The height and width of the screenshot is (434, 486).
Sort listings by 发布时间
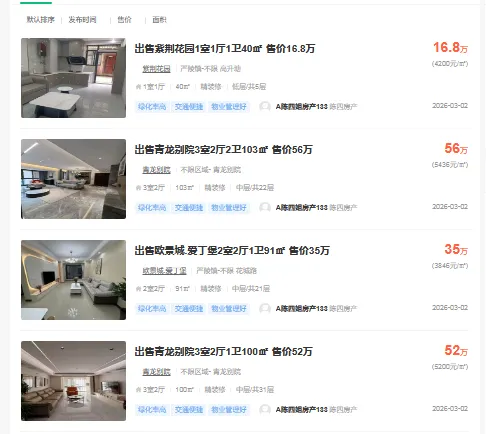[82, 20]
